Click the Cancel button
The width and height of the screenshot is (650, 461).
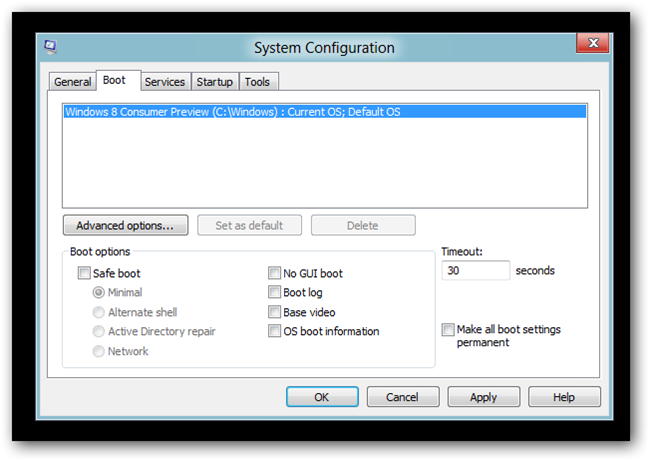(402, 397)
